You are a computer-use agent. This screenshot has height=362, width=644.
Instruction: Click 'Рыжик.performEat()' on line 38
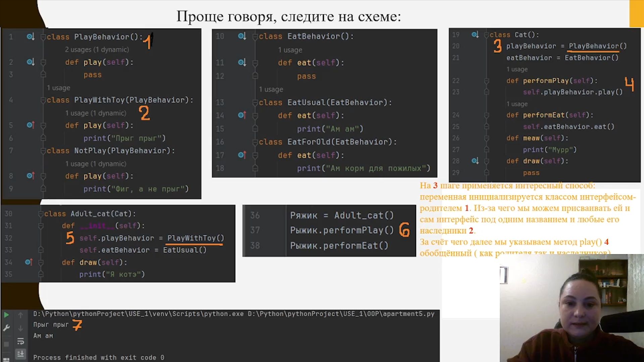click(x=339, y=246)
